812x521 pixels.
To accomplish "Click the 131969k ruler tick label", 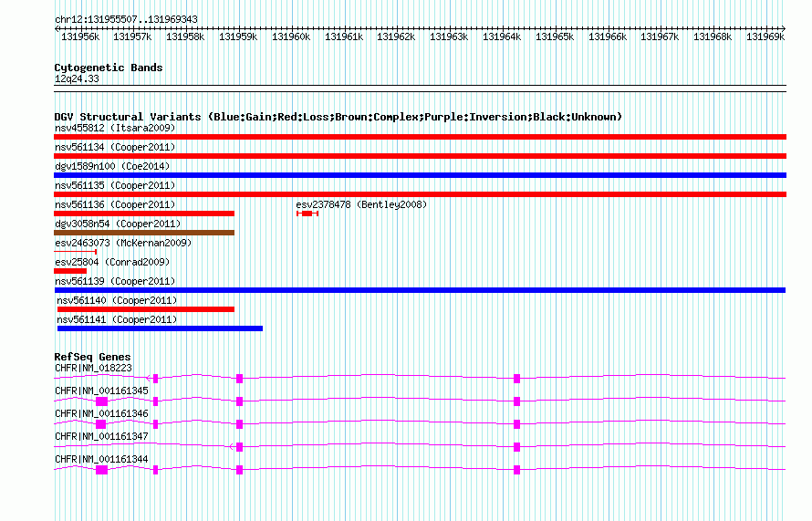I will coord(765,36).
